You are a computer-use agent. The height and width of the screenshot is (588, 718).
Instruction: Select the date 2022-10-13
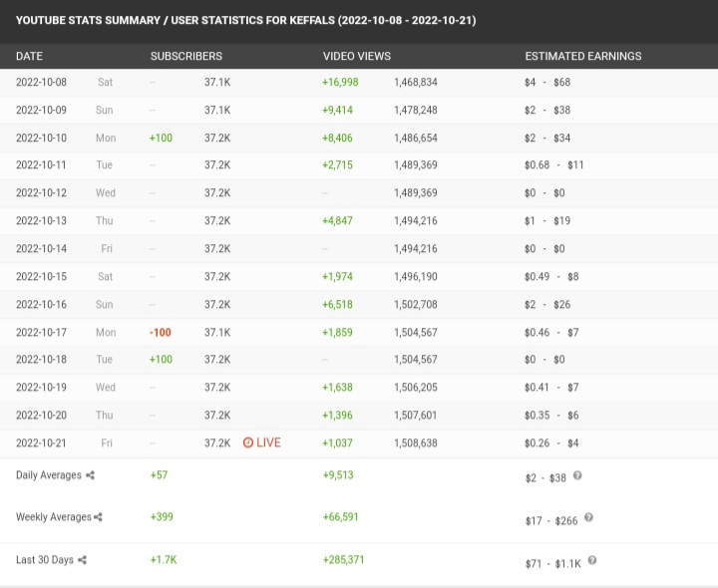point(41,221)
